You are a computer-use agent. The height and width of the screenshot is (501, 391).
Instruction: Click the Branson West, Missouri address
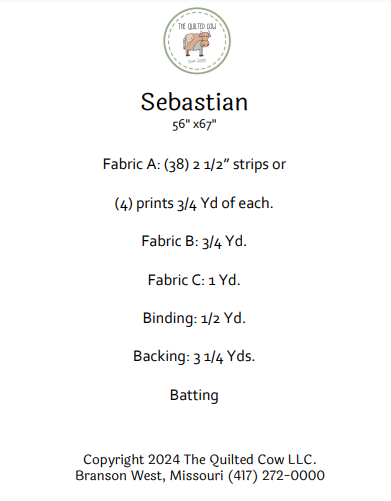coord(149,475)
